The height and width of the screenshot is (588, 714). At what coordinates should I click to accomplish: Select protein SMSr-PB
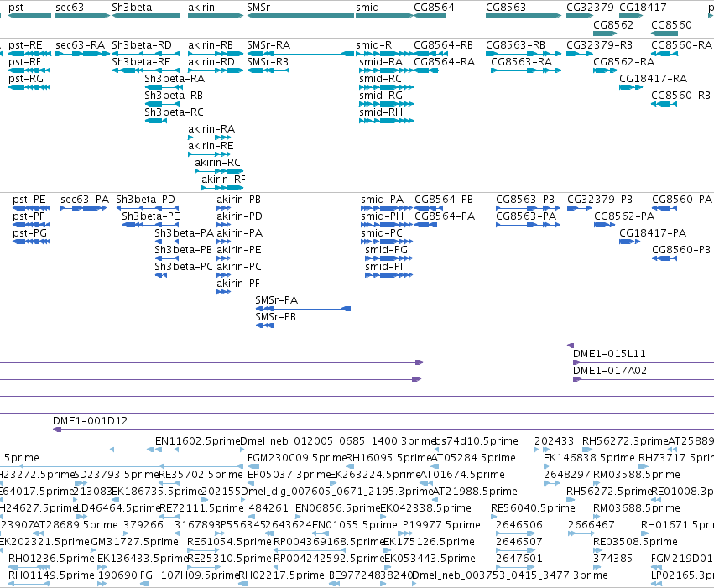275,317
